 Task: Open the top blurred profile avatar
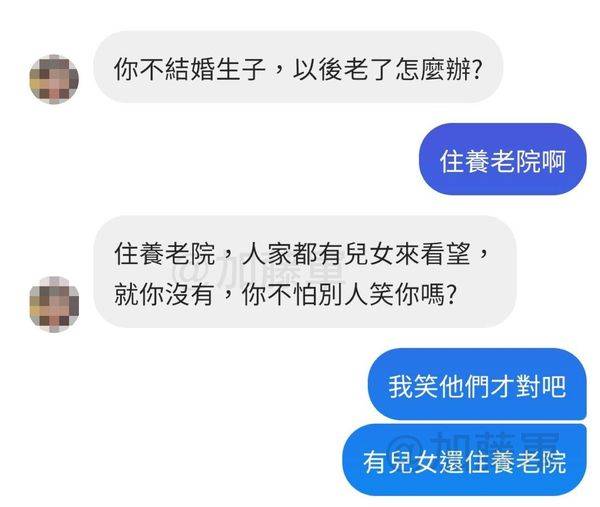(54, 79)
